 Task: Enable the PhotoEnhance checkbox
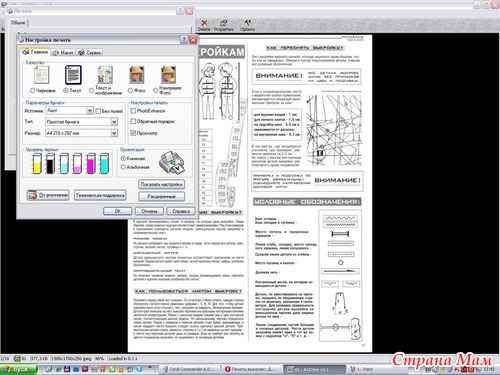point(133,111)
